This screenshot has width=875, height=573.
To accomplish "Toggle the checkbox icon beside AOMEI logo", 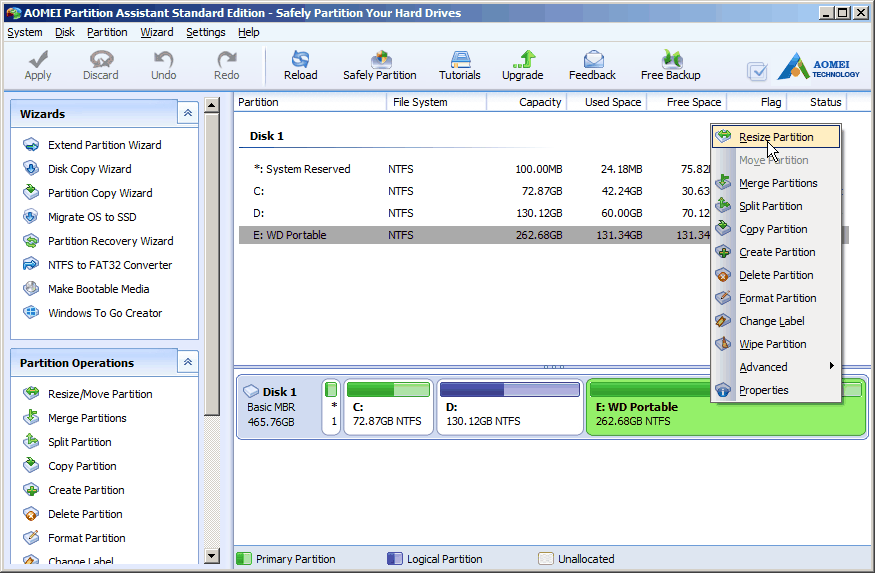I will pyautogui.click(x=757, y=71).
